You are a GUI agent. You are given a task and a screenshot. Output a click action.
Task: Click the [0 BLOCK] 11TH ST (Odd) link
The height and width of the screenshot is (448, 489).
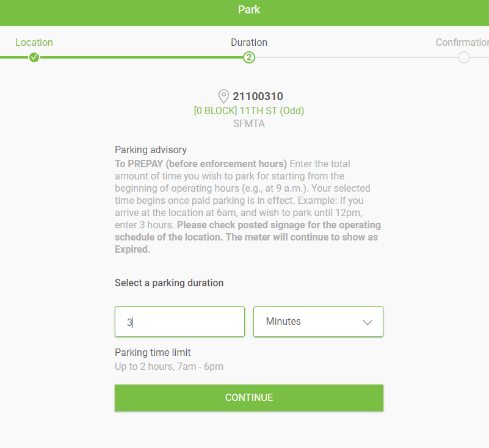click(249, 110)
